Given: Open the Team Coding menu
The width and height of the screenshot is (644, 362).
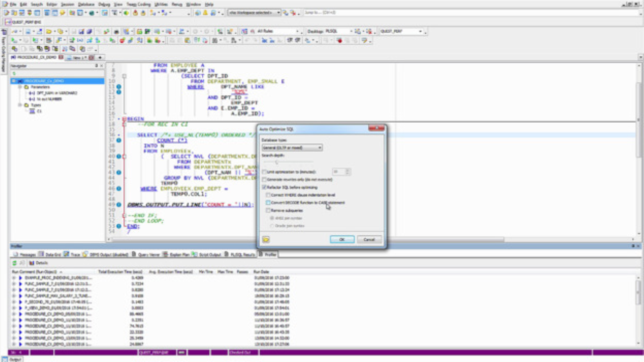Looking at the screenshot, I should tap(139, 4).
